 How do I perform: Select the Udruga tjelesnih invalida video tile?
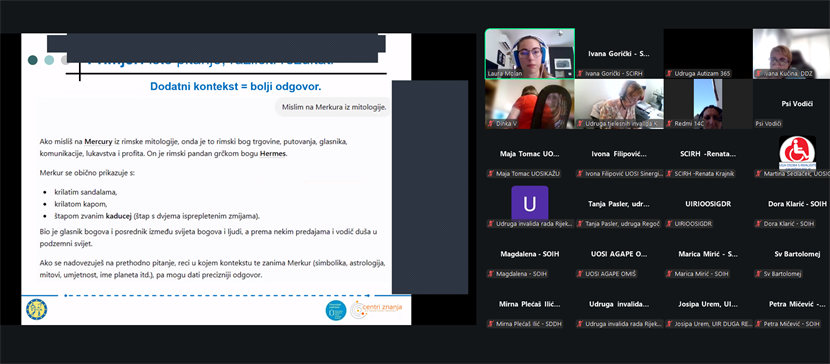pos(619,104)
